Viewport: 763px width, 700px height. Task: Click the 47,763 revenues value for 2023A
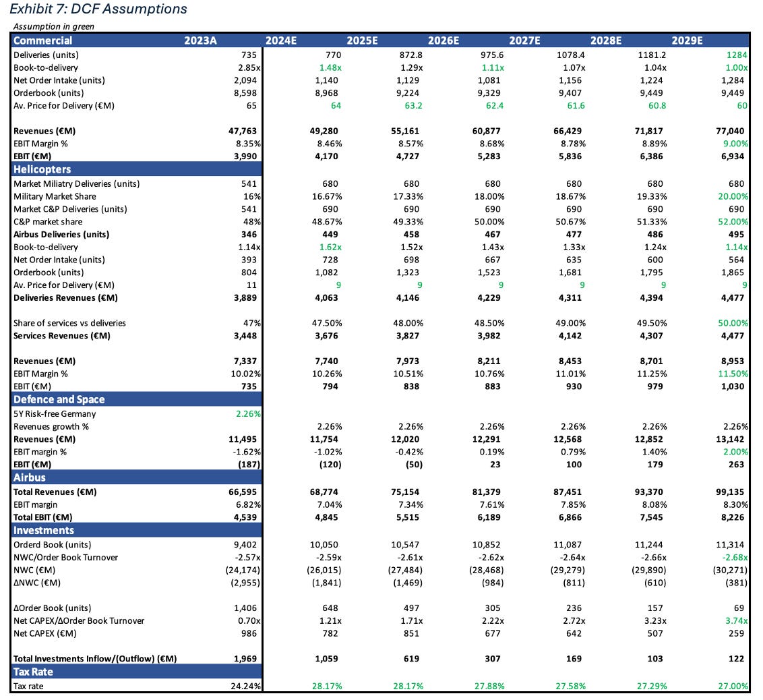pos(243,132)
